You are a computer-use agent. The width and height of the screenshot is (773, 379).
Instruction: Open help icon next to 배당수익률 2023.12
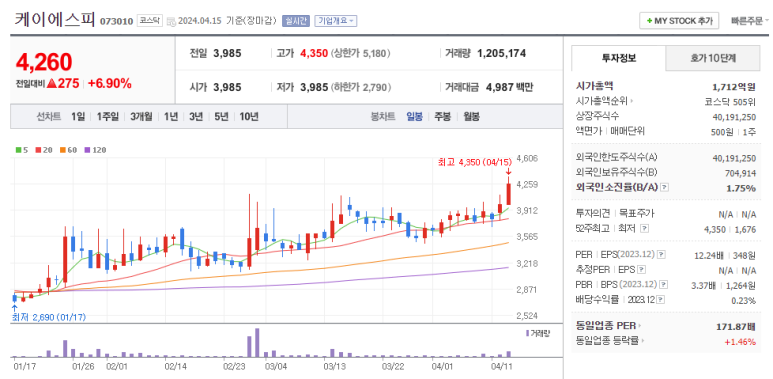point(661,300)
